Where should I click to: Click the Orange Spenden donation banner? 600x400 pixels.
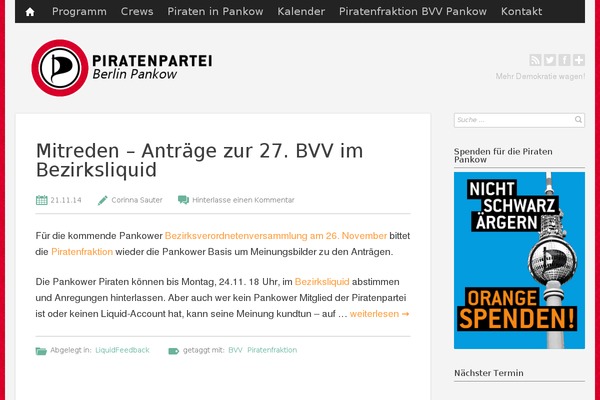point(519,260)
